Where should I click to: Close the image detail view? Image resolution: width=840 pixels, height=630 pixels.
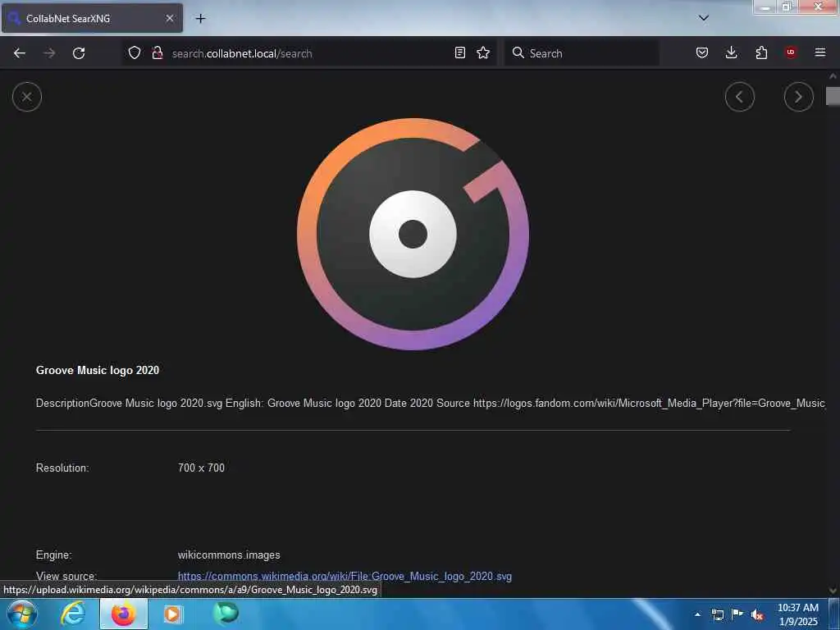[27, 97]
